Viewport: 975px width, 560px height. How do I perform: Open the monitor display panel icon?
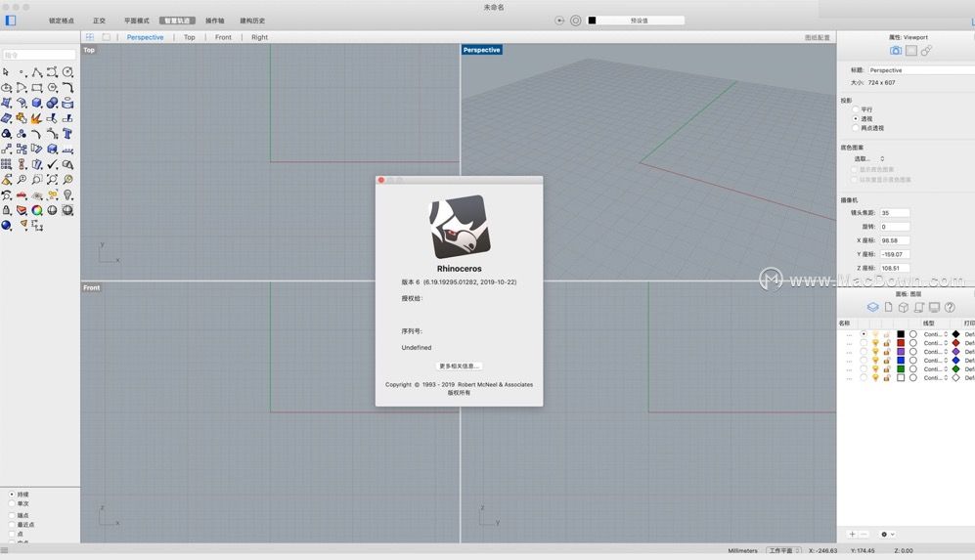[x=934, y=307]
